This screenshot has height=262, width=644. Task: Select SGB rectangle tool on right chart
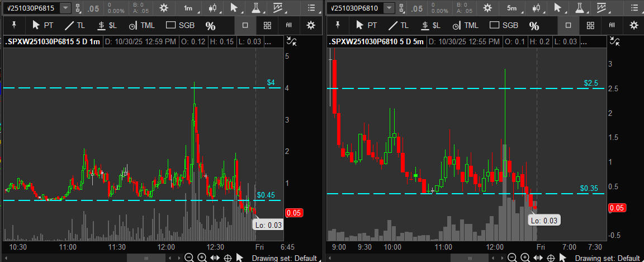click(503, 26)
